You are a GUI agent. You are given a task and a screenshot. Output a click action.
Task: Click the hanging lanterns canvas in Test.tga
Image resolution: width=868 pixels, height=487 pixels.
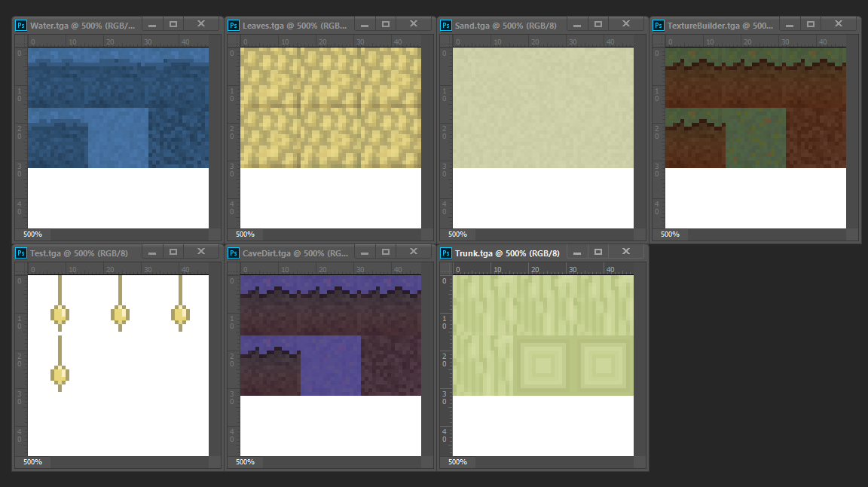click(x=118, y=366)
